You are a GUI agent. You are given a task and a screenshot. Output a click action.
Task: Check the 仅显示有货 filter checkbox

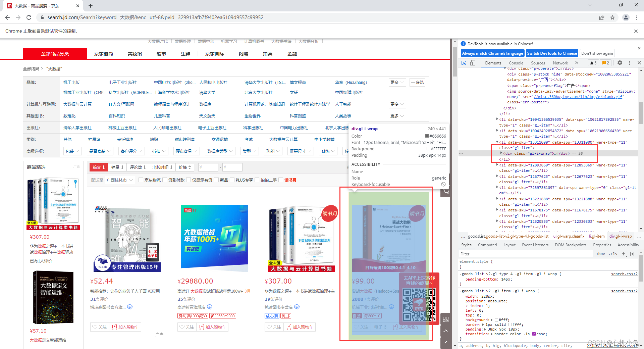coord(189,180)
